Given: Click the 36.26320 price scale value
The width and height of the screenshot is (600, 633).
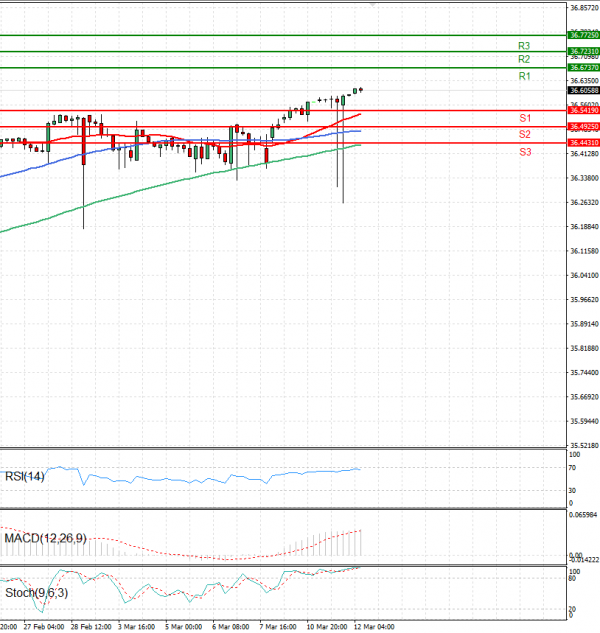Looking at the screenshot, I should [x=584, y=202].
